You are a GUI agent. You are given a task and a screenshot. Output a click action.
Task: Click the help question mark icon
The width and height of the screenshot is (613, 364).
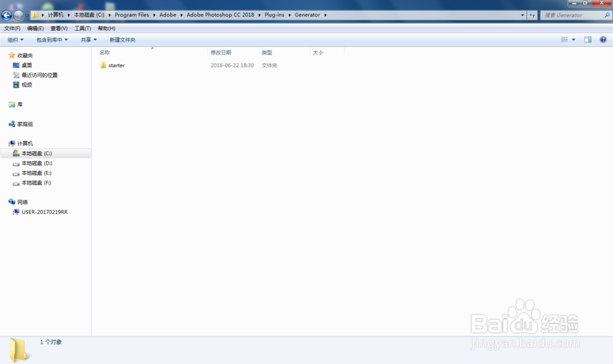(x=603, y=39)
